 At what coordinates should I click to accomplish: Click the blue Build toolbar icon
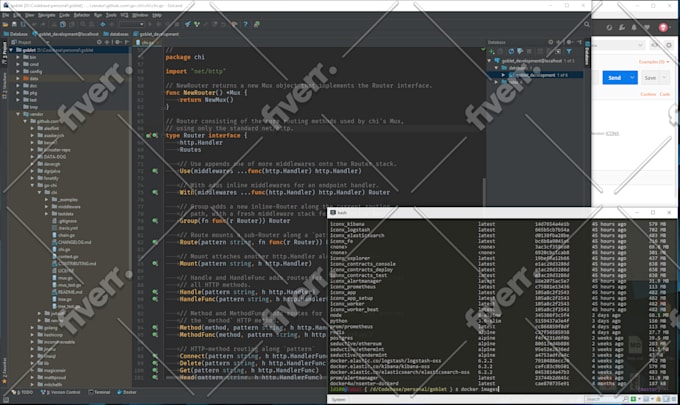[x=103, y=25]
